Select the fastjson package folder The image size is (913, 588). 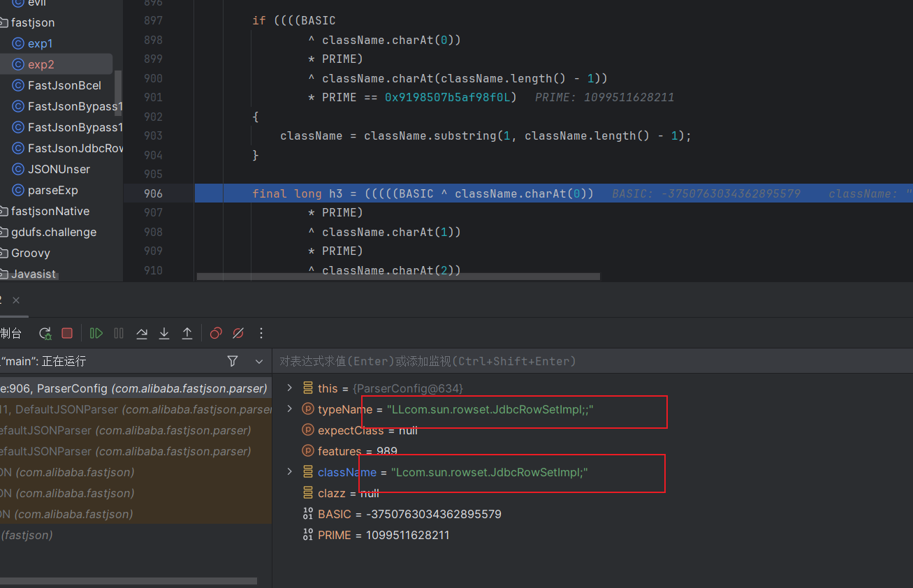click(x=33, y=22)
